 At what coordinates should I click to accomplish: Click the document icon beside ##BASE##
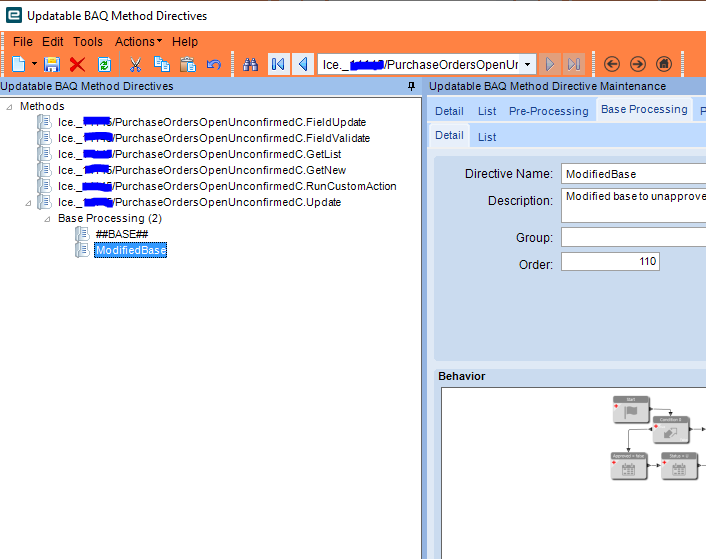click(x=82, y=234)
